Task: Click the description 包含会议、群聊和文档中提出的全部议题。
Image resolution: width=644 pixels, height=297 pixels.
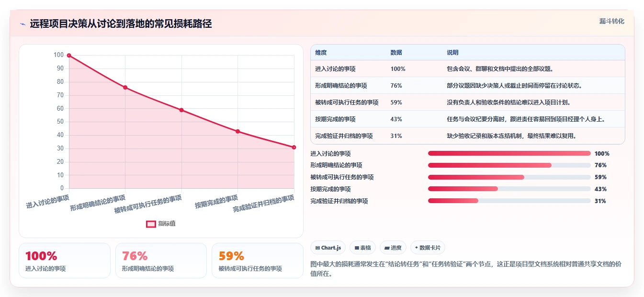Action: (x=501, y=69)
